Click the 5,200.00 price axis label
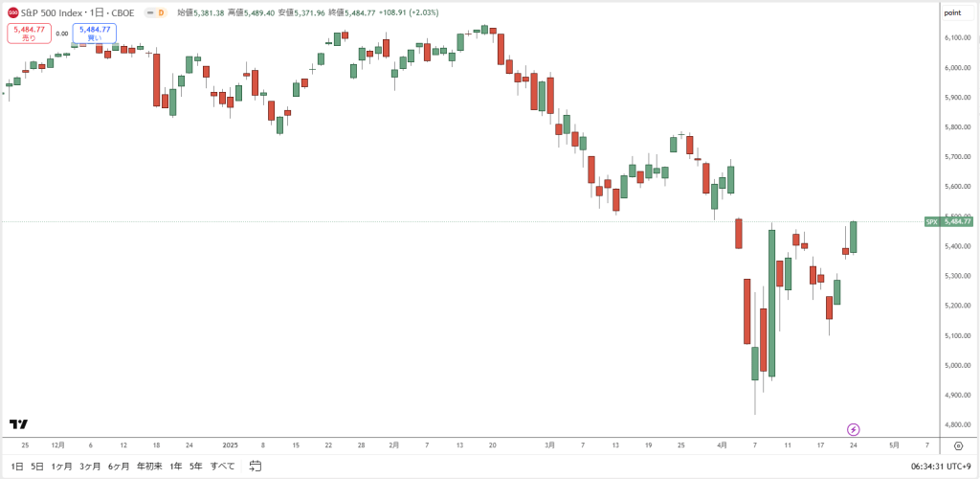Screen dimensions: 980x479 957,306
